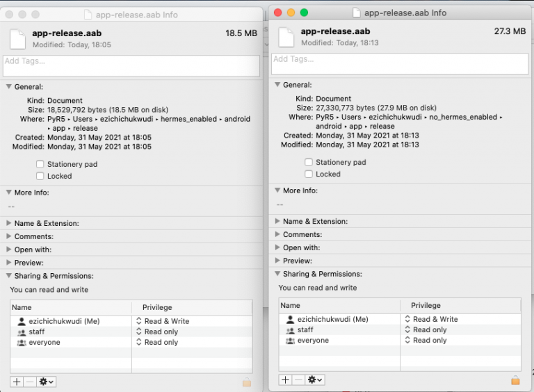Click the Name column header in right window
534x392 pixels.
tap(339, 305)
